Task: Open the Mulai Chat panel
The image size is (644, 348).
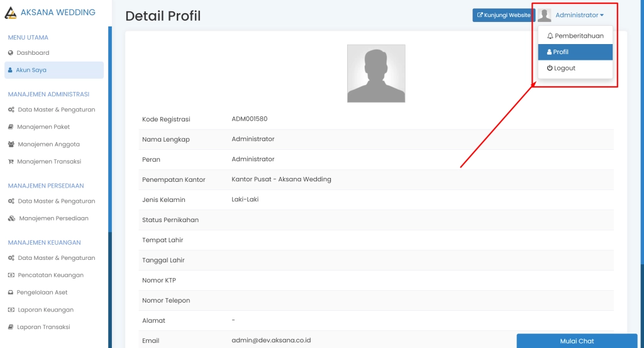Action: [577, 341]
